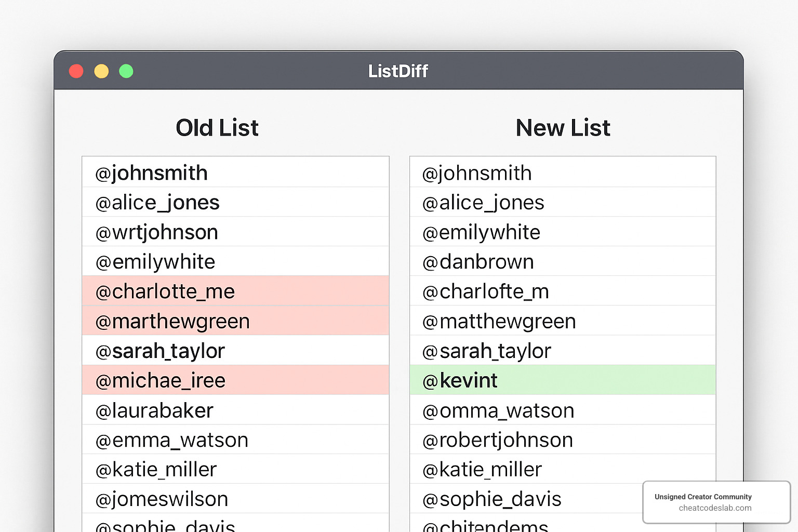Select @alice_jones in the New List

tap(482, 202)
